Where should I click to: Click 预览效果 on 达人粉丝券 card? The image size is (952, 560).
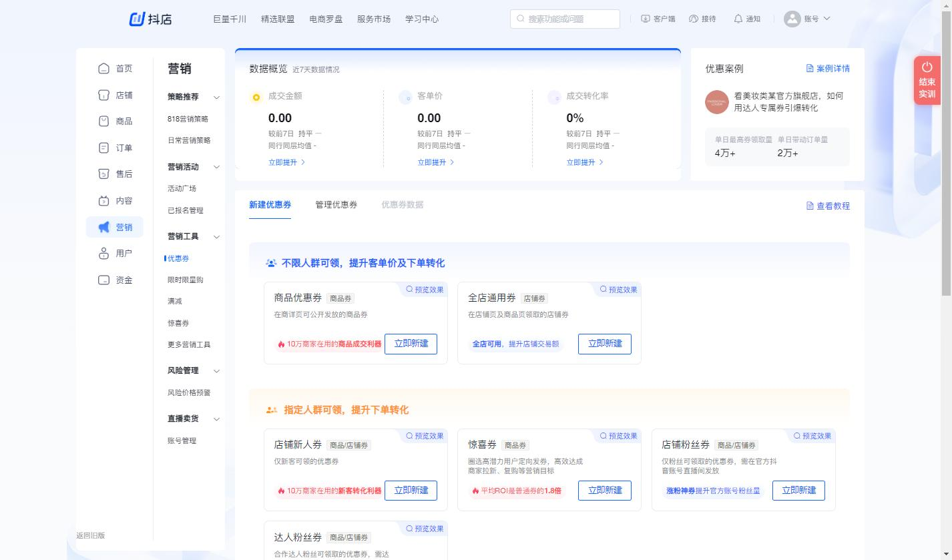425,529
